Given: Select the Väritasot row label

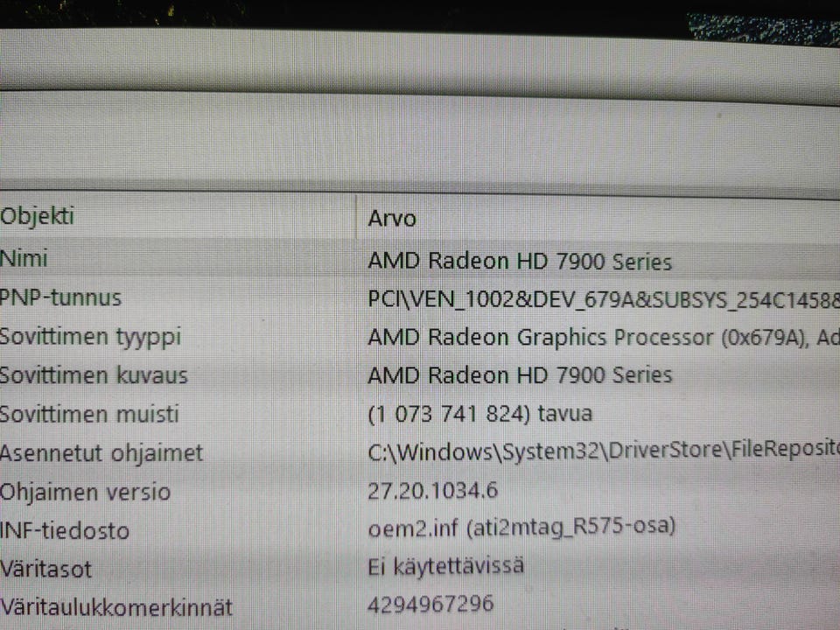Looking at the screenshot, I should [x=46, y=569].
